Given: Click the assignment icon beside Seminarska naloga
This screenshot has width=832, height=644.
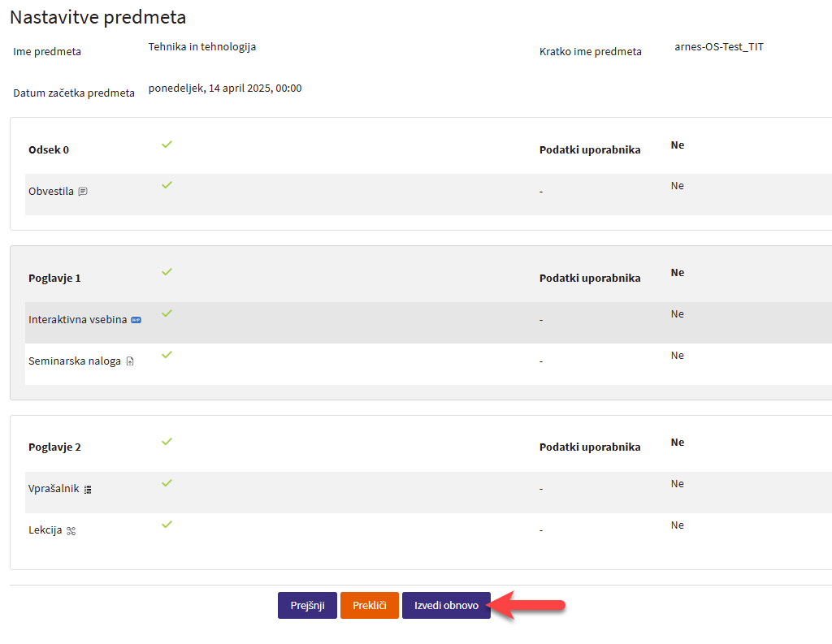Looking at the screenshot, I should [x=130, y=361].
